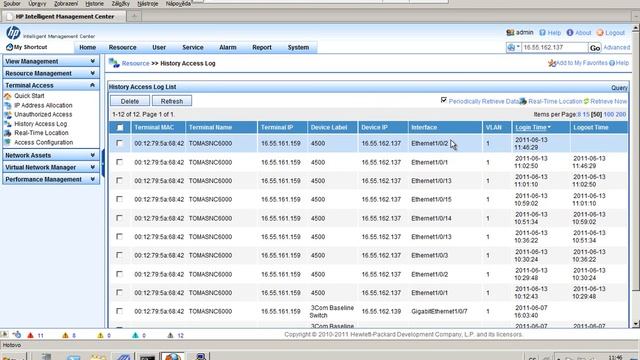Click the critical alarm red icon
The image size is (640, 360).
30,335
